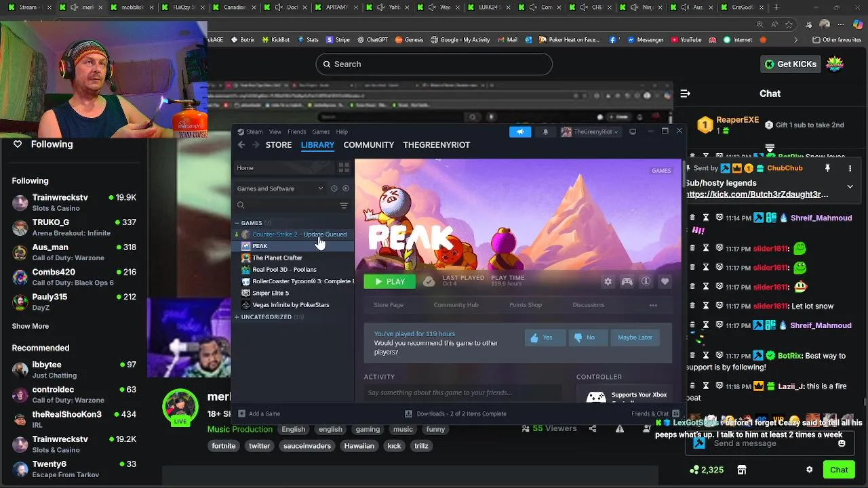Open PEAK game settings gear icon

click(608, 281)
